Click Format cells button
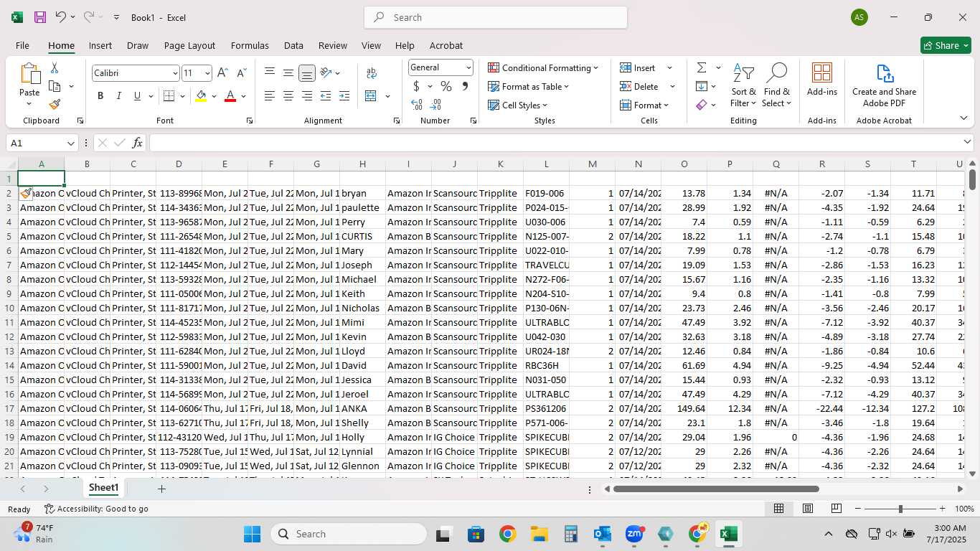Viewport: 980px width, 551px height. pos(644,105)
